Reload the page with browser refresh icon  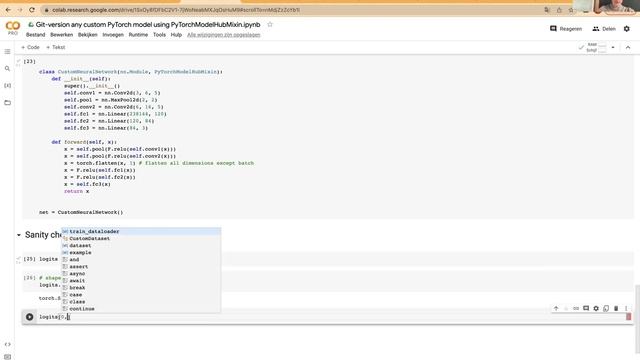pos(32,9)
